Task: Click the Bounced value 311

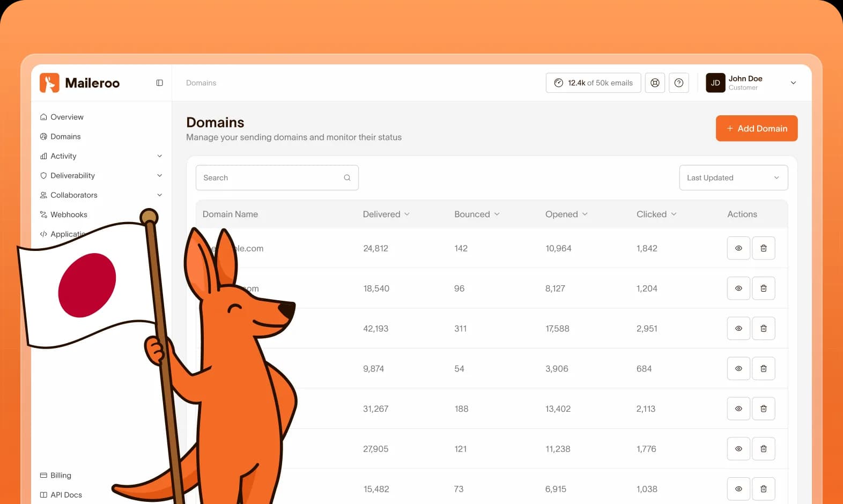Action: pyautogui.click(x=460, y=329)
